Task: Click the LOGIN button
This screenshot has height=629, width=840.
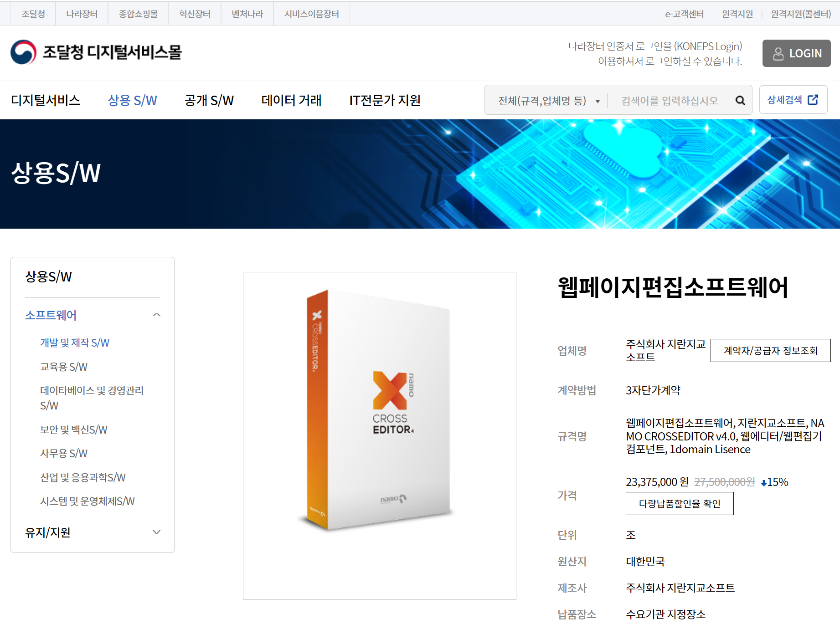Action: point(796,53)
